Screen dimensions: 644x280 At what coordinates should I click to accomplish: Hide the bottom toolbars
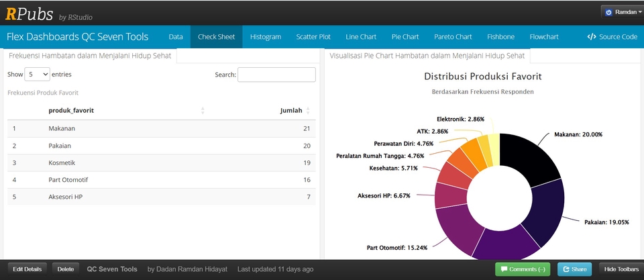pyautogui.click(x=619, y=269)
